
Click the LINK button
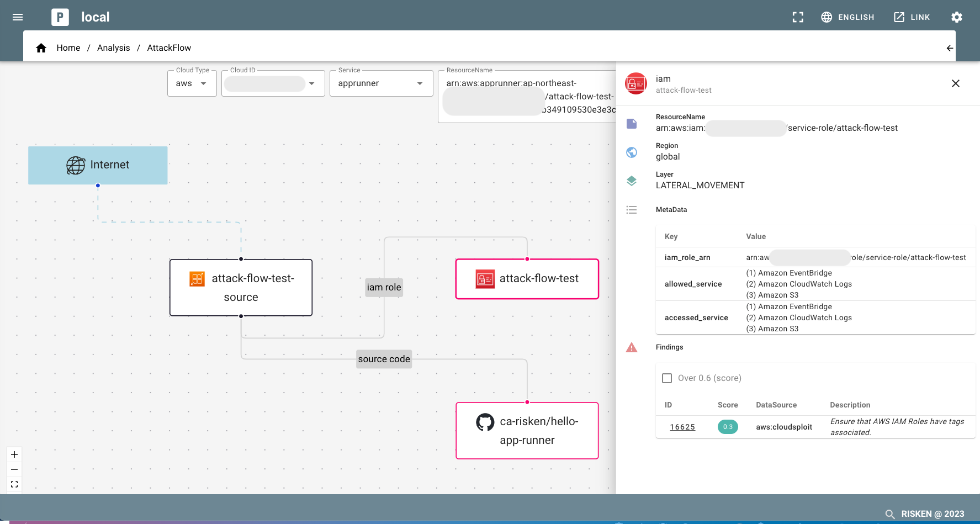[x=912, y=17]
